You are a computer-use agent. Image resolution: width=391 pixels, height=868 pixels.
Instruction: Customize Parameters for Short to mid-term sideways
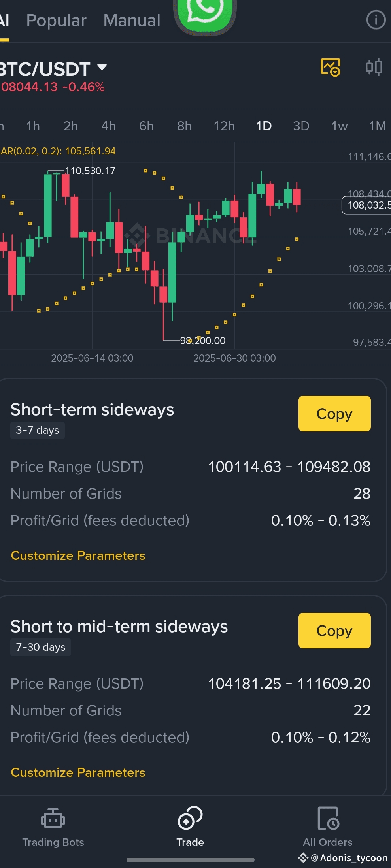(78, 772)
